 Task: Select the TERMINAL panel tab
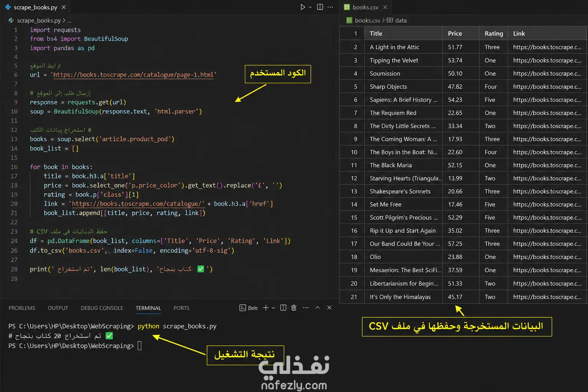click(148, 308)
